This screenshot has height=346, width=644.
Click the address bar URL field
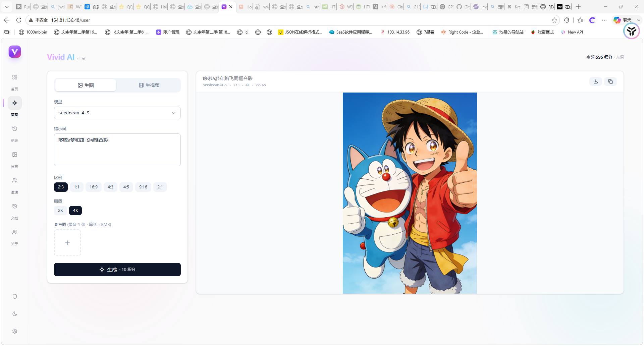(299, 20)
